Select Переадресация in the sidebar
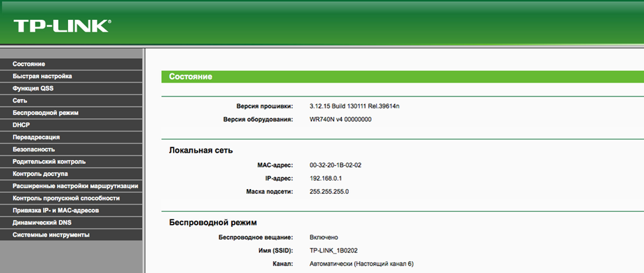Screen dimensions: 644x273 point(71,137)
